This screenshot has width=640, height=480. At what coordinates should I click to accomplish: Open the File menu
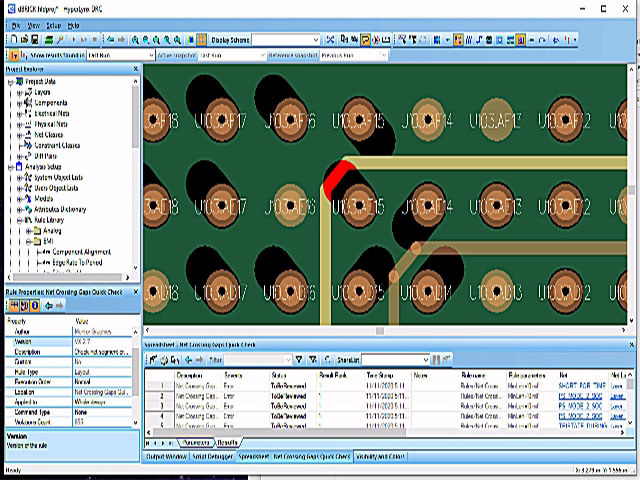tap(16, 26)
